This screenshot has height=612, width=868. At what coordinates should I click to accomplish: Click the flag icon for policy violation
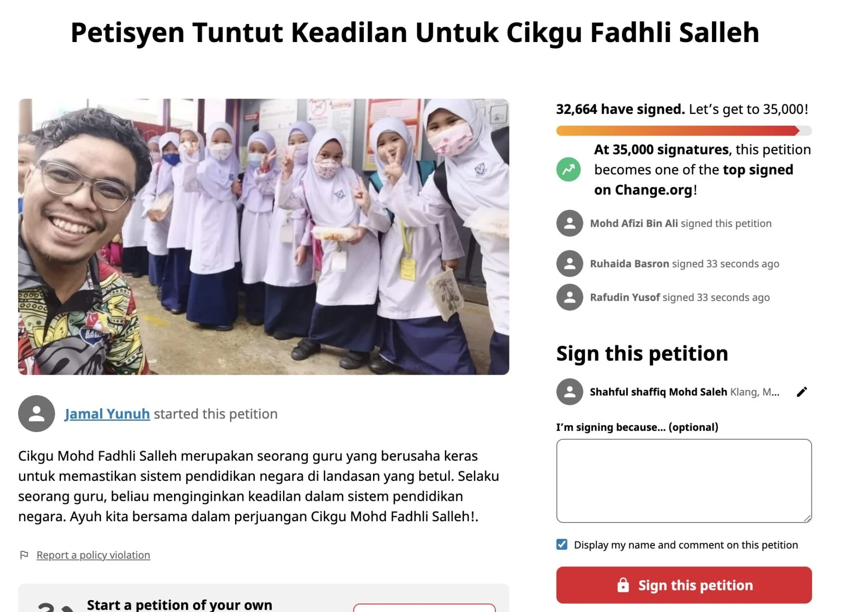pos(24,555)
